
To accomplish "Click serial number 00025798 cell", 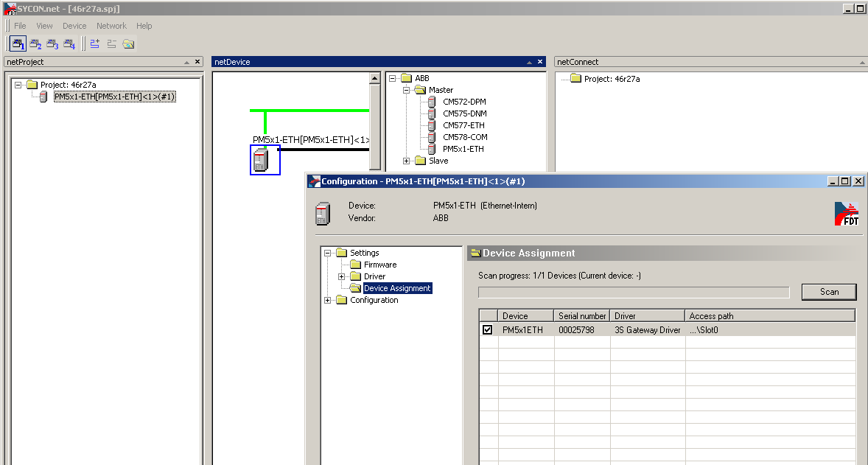I will 582,330.
